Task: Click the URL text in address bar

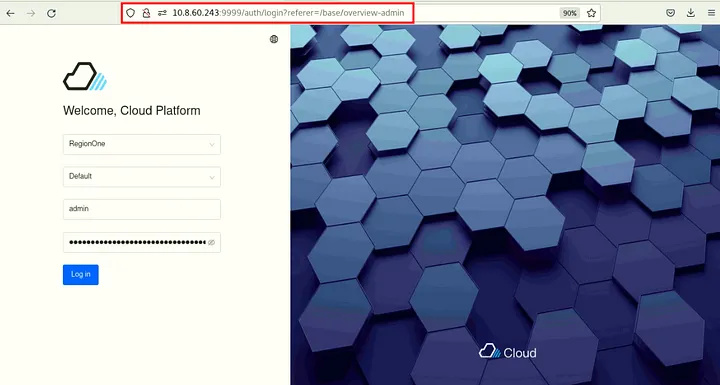Action: (288, 13)
